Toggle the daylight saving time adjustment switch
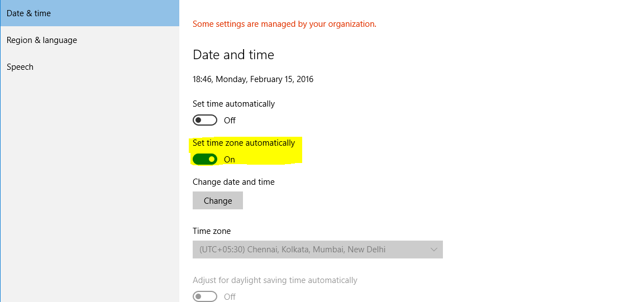The width and height of the screenshot is (644, 302). [204, 296]
